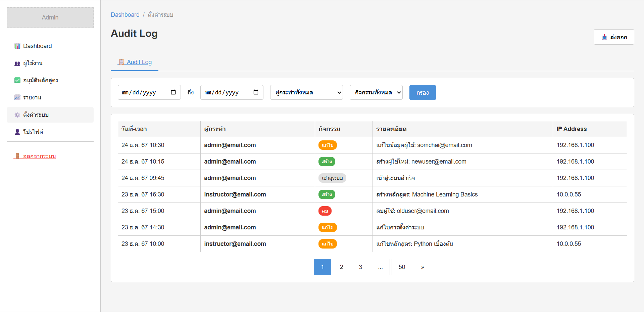Click the next page » arrow
The width and height of the screenshot is (644, 312).
click(x=422, y=267)
